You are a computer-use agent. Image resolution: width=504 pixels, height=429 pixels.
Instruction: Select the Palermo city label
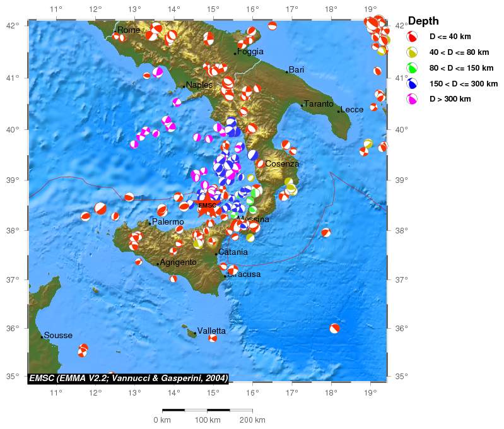(168, 222)
